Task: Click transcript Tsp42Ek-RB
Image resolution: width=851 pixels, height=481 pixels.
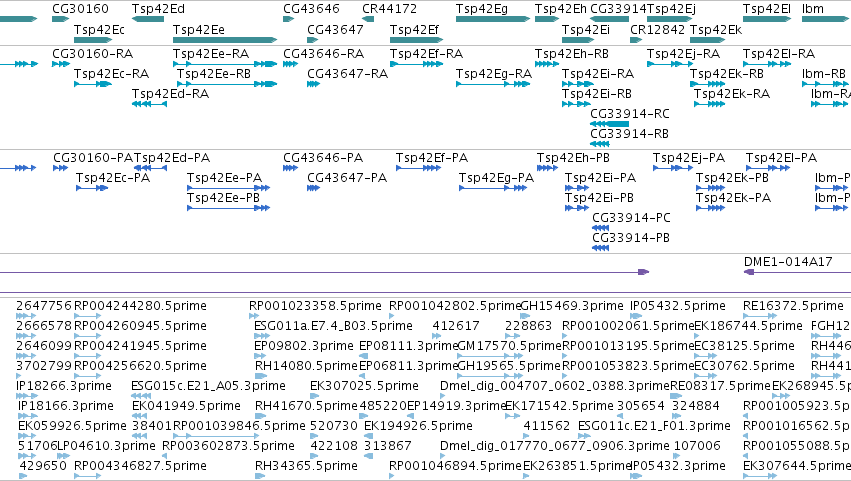Action: [x=727, y=74]
